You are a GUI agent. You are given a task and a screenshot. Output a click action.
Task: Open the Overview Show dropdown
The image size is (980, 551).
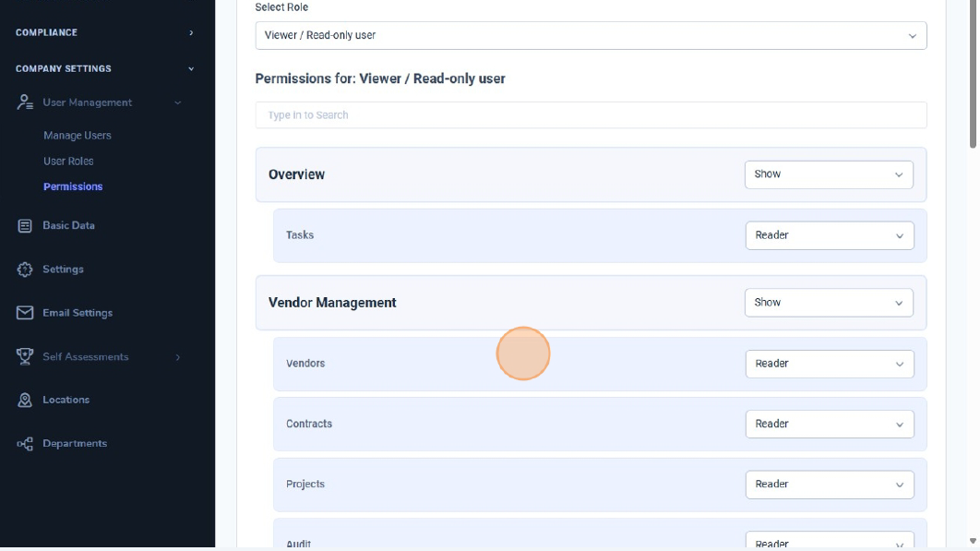click(828, 174)
